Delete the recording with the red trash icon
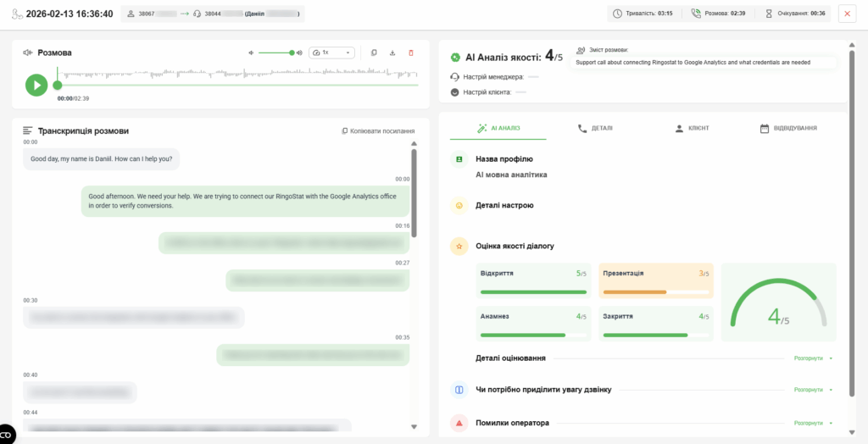The image size is (868, 444). tap(411, 53)
